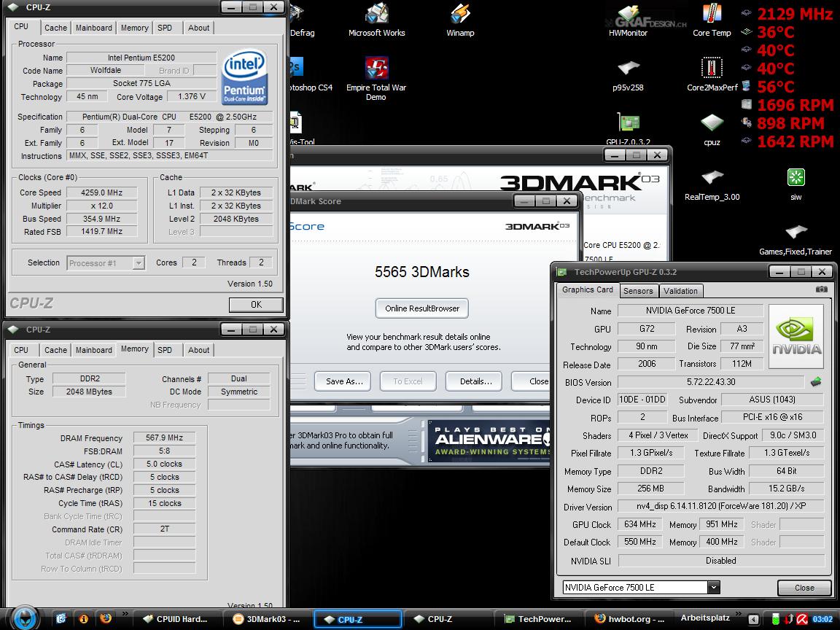
Task: Open GPU-Z.0.3.2 desktop icon
Action: pyautogui.click(x=628, y=128)
